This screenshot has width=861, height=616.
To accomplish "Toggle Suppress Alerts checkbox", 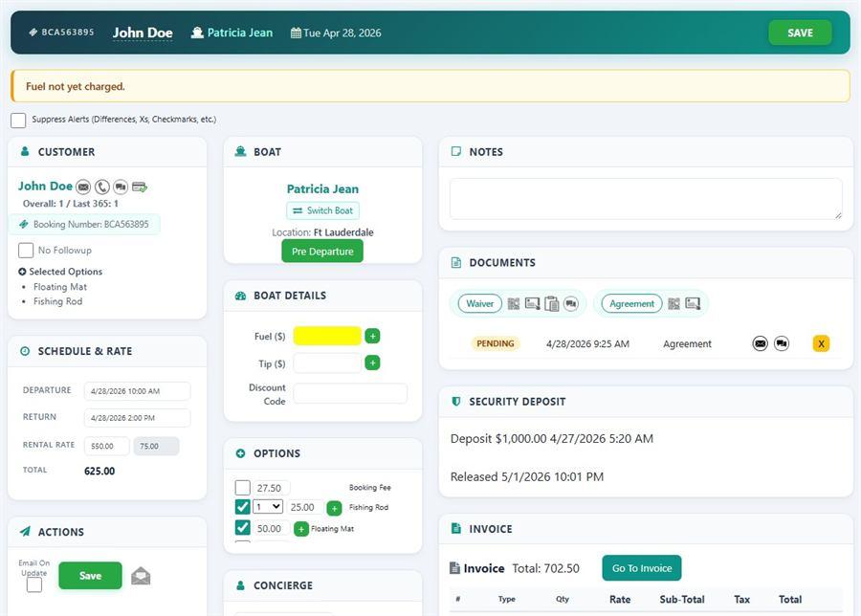I will point(18,121).
